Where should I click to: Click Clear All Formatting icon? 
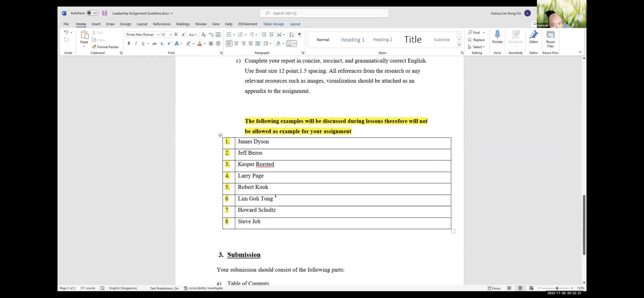point(203,35)
